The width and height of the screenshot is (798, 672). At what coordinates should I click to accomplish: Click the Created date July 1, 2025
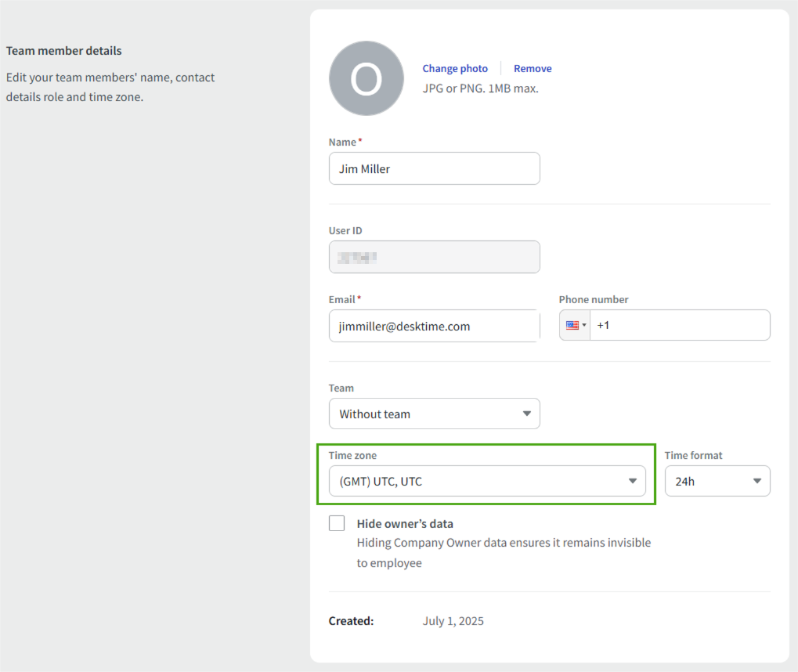pyautogui.click(x=453, y=621)
